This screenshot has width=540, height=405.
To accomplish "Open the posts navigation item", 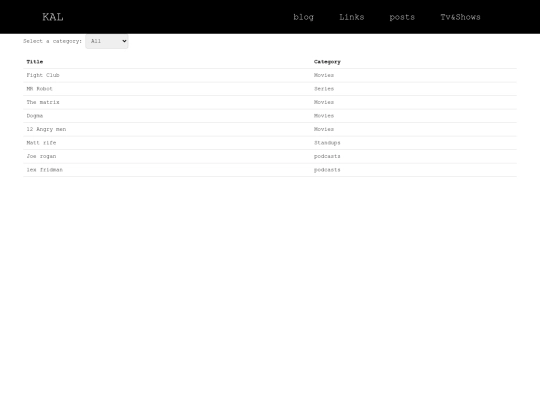I will (x=402, y=17).
